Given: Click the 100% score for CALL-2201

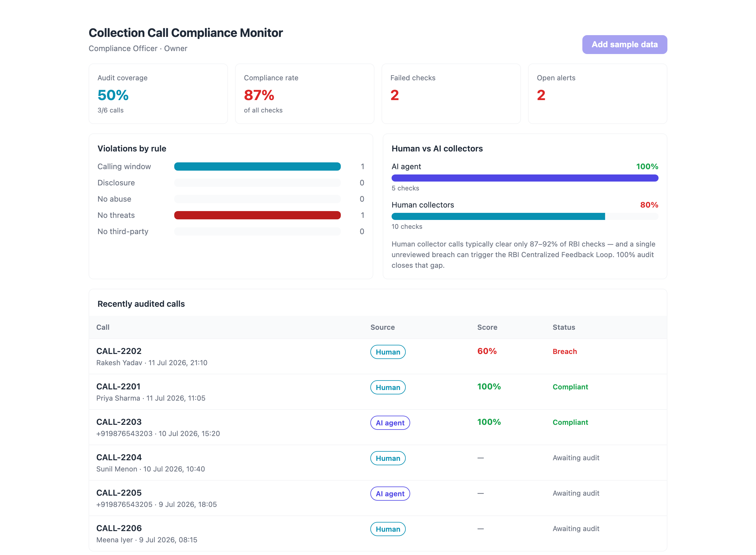Looking at the screenshot, I should [x=488, y=386].
